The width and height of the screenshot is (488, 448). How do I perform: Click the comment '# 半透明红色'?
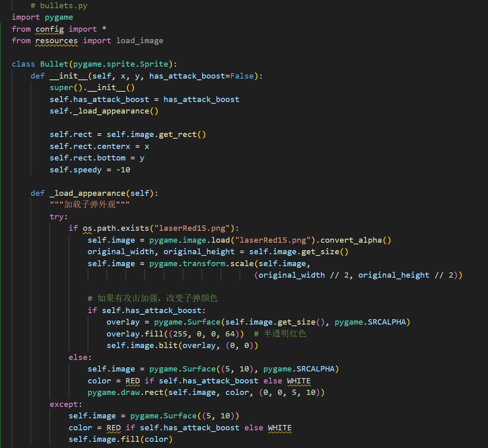pos(280,334)
